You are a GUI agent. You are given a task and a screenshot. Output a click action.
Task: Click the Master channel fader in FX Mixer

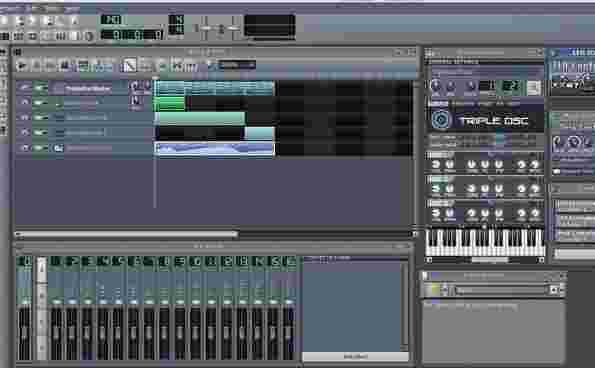24,333
